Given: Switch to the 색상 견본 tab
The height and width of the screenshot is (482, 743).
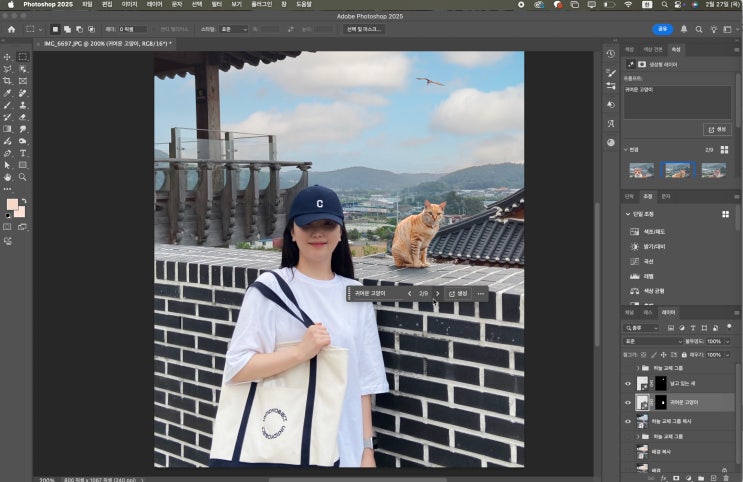Looking at the screenshot, I should pos(653,49).
